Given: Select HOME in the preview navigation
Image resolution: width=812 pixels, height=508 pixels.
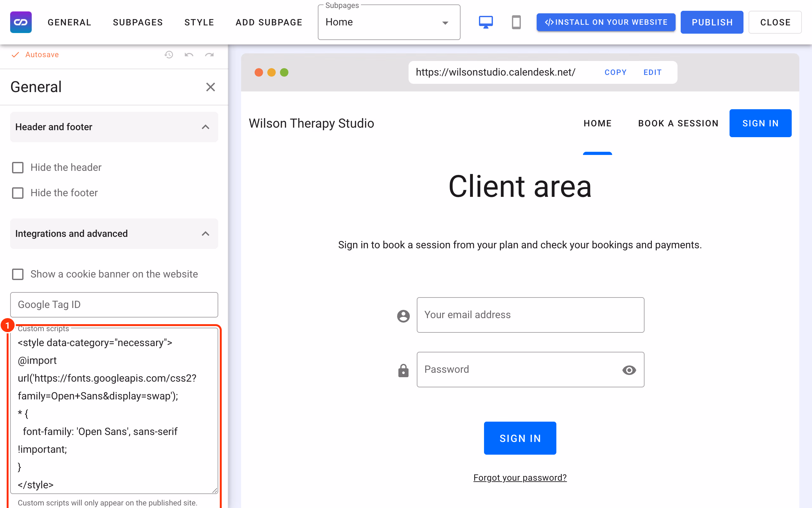Looking at the screenshot, I should [x=598, y=123].
